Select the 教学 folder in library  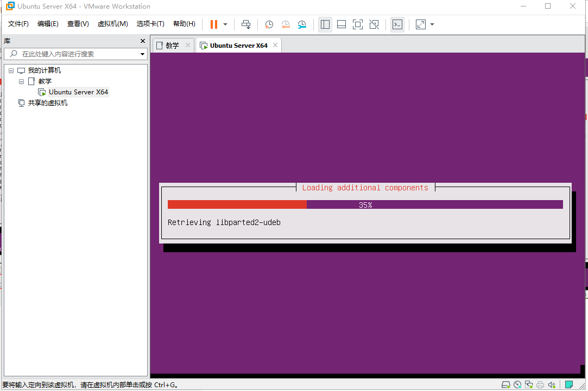click(x=45, y=81)
